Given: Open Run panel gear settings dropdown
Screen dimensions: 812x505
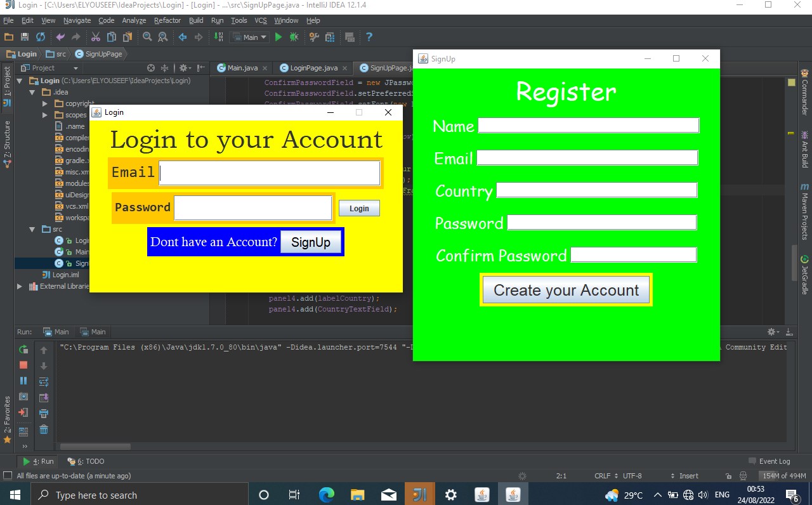Looking at the screenshot, I should [773, 332].
